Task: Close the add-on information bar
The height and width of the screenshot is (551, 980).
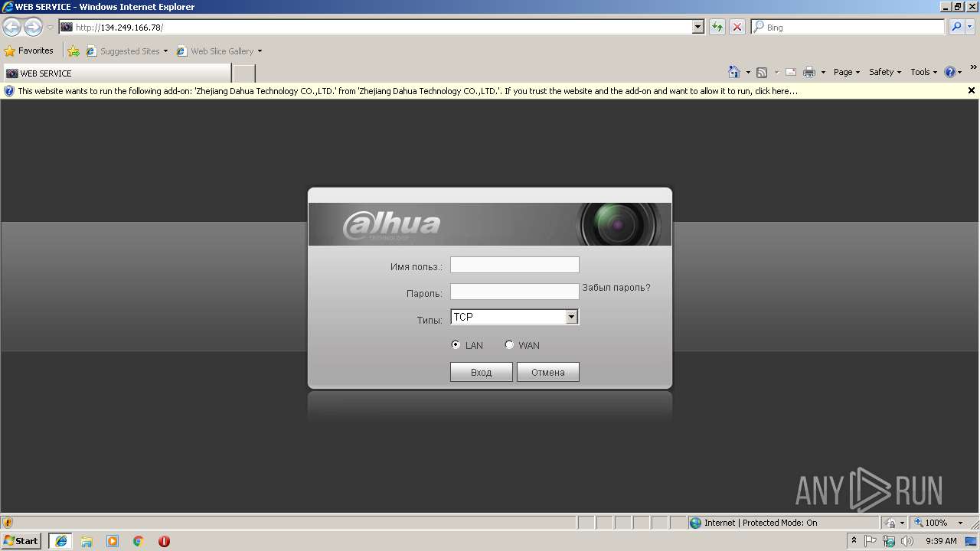Action: (972, 90)
